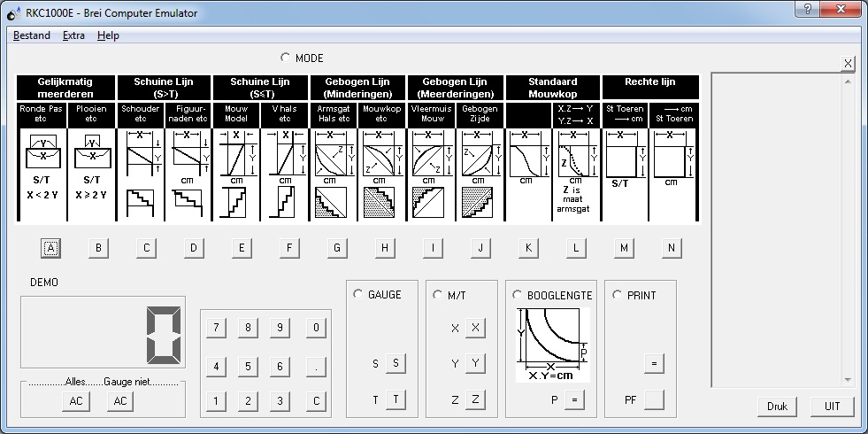Image resolution: width=868 pixels, height=434 pixels.
Task: Open the Bestand menu
Action: click(x=32, y=35)
